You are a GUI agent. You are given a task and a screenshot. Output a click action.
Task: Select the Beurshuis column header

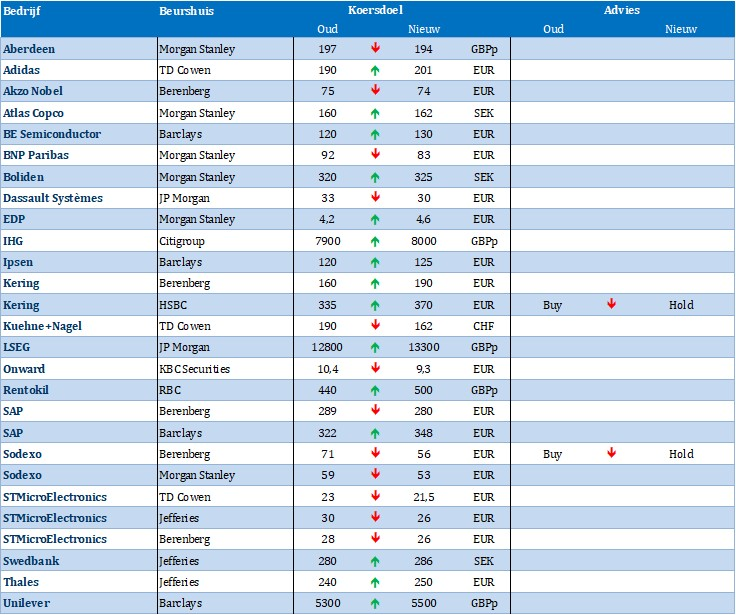click(x=186, y=10)
